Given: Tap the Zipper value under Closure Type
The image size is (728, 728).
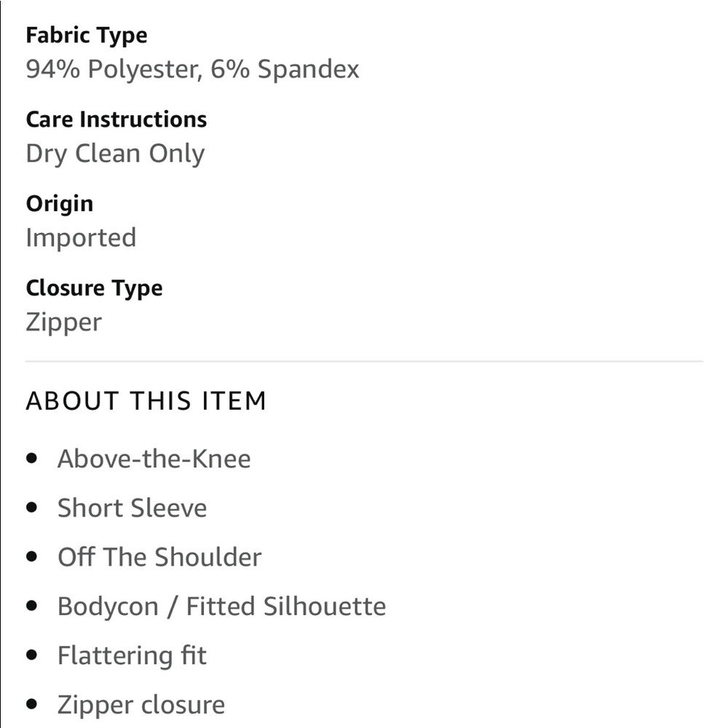Looking at the screenshot, I should tap(63, 323).
